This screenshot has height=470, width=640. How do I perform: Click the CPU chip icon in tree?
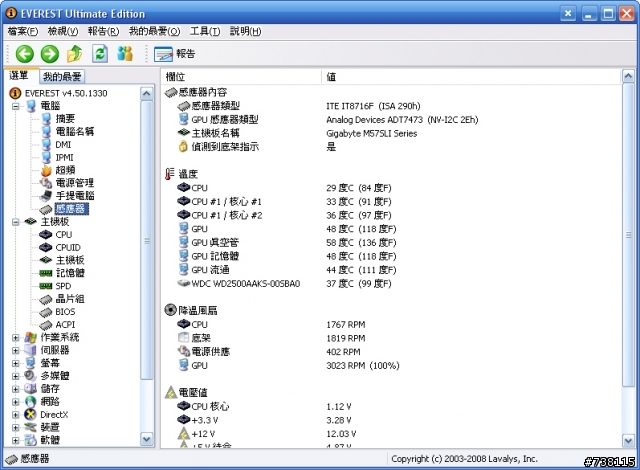(46, 235)
